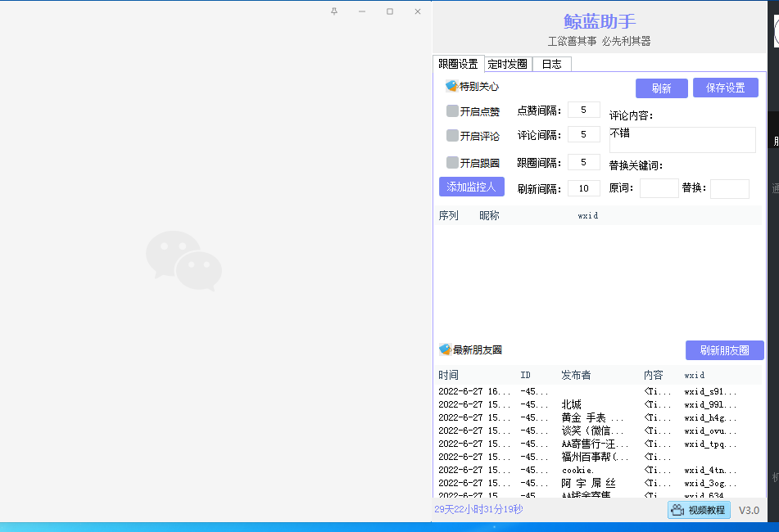The width and height of the screenshot is (779, 532).
Task: Click 添加监控人 to add a monitored contact
Action: [471, 187]
